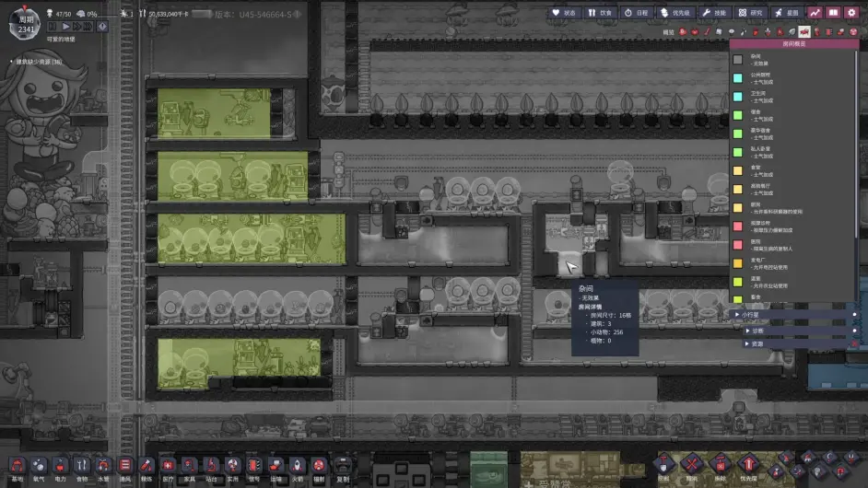Select the 氧气 oxygen build category icon
Screen dimensions: 868x488
pyautogui.click(x=39, y=465)
